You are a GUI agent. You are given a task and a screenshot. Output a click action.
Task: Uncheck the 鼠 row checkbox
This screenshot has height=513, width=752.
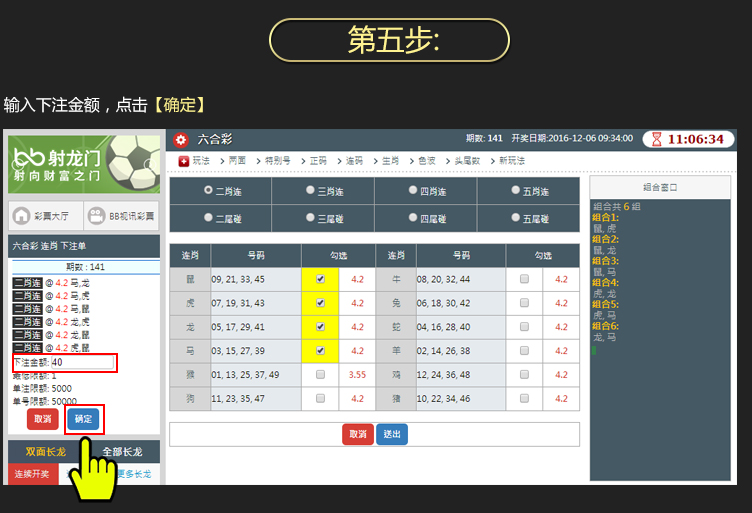point(320,280)
